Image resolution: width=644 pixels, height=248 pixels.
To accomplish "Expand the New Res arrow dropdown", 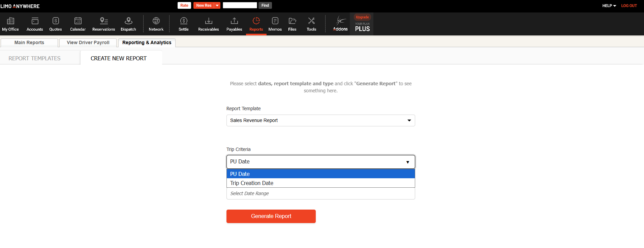I will point(217,5).
